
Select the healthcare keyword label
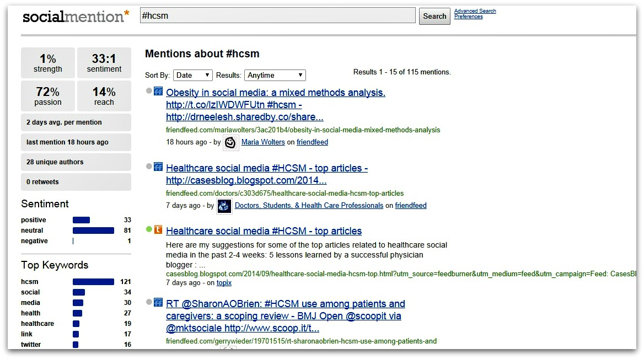pyautogui.click(x=37, y=324)
